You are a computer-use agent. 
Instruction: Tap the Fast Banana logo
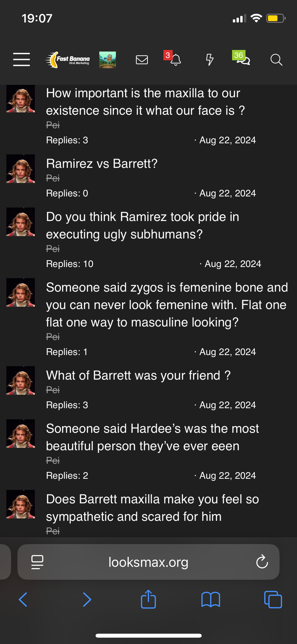pos(68,60)
